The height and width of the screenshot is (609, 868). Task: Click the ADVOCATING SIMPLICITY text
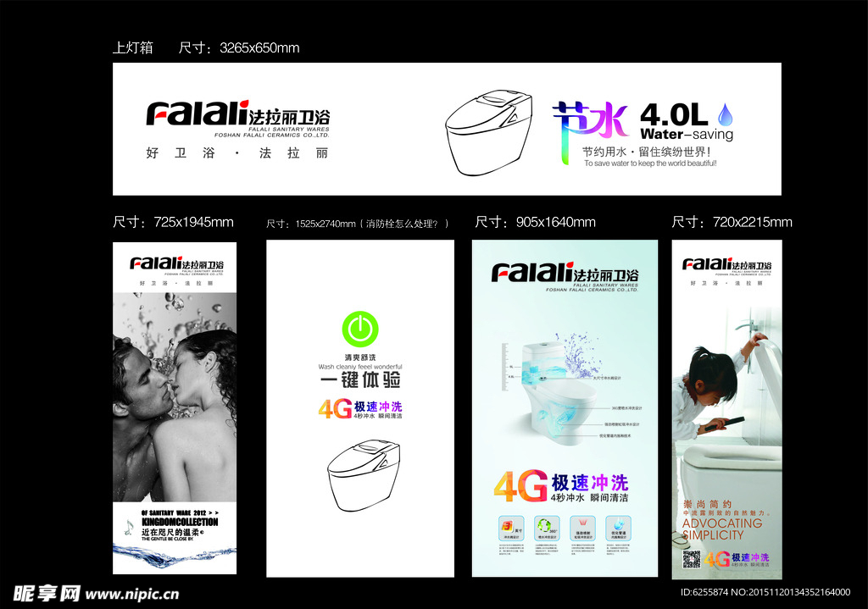click(722, 529)
